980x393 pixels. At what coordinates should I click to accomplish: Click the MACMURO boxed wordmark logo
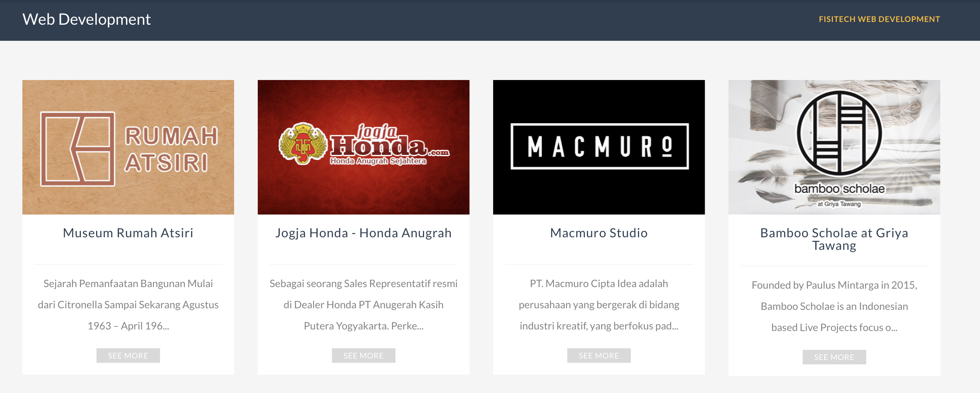coord(599,146)
